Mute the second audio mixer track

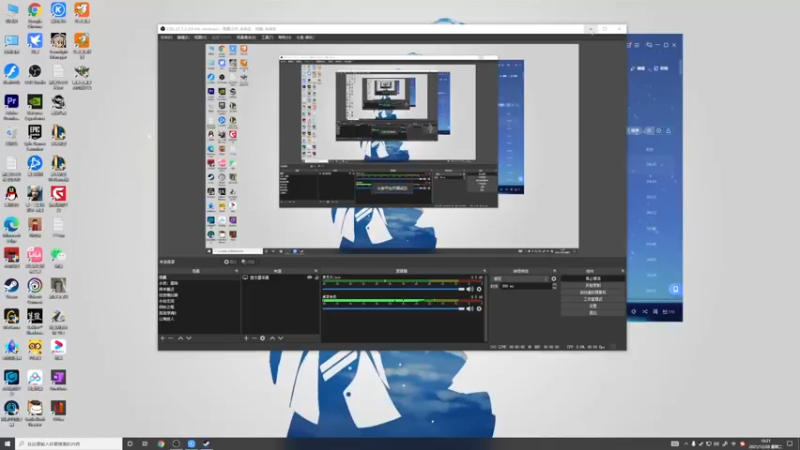tap(470, 309)
